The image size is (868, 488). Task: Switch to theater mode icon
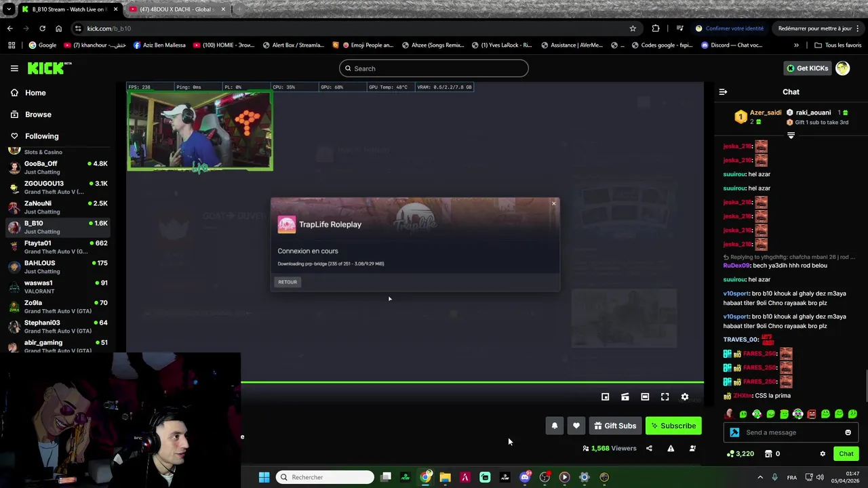[x=645, y=397]
